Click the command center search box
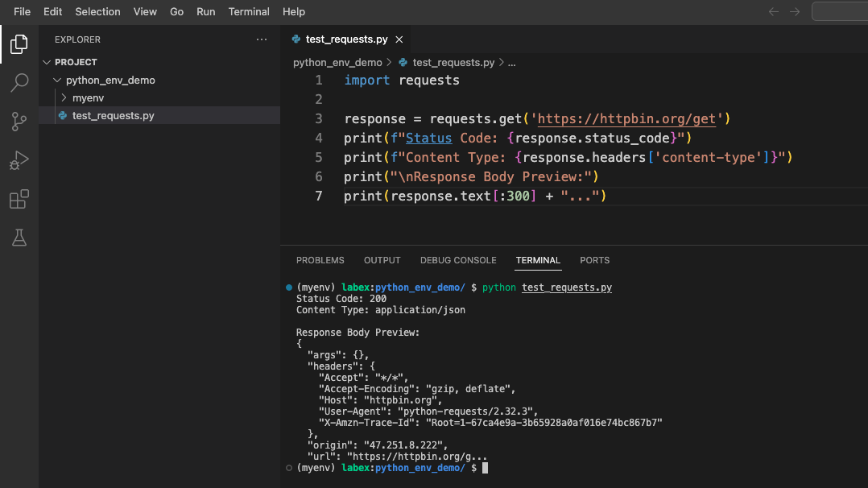This screenshot has height=488, width=868. [x=840, y=11]
